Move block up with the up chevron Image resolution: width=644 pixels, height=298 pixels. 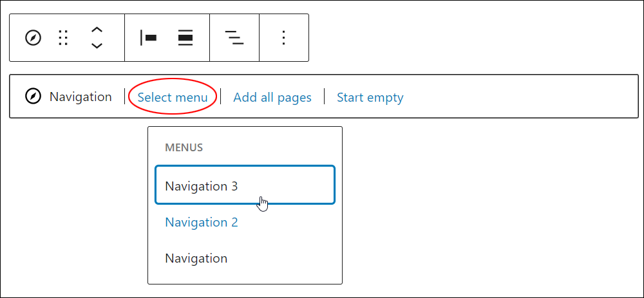97,30
